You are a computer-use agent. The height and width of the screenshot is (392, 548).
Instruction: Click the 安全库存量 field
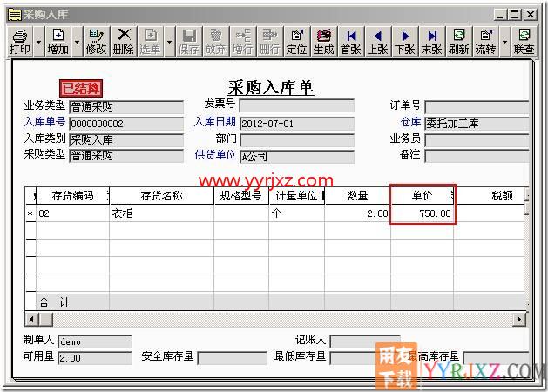coord(233,358)
